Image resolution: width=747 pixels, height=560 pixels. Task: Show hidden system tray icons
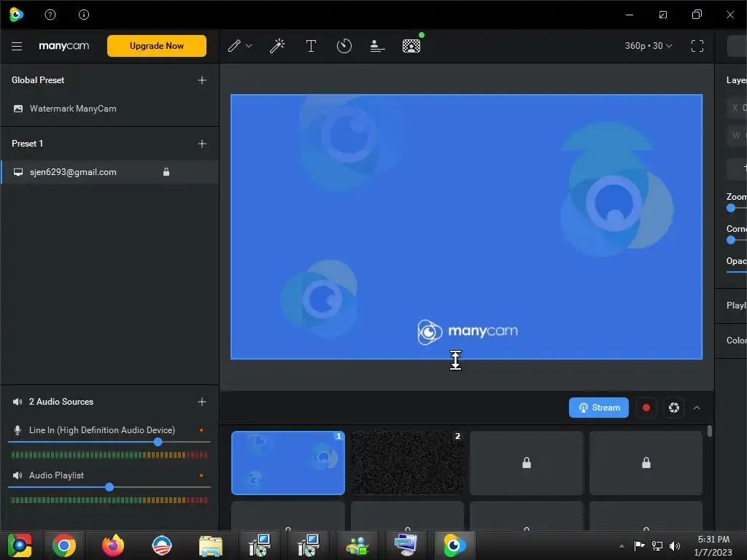coord(622,546)
